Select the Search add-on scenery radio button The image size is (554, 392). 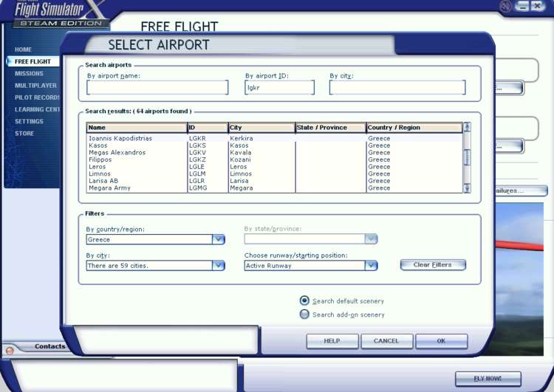click(x=304, y=314)
